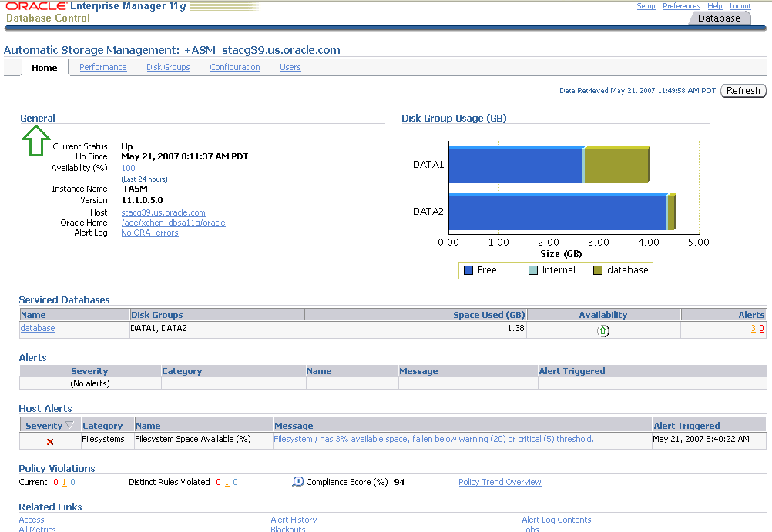Open the Disk Groups tab

168,68
